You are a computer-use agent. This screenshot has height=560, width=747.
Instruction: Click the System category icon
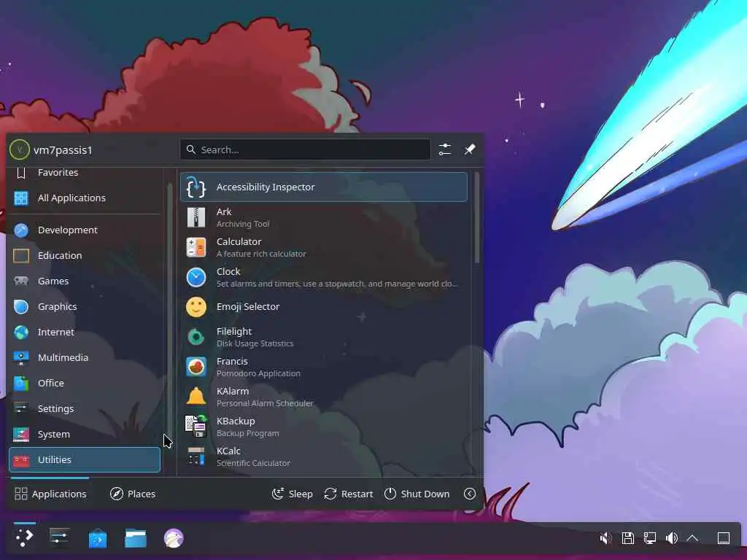click(x=21, y=435)
